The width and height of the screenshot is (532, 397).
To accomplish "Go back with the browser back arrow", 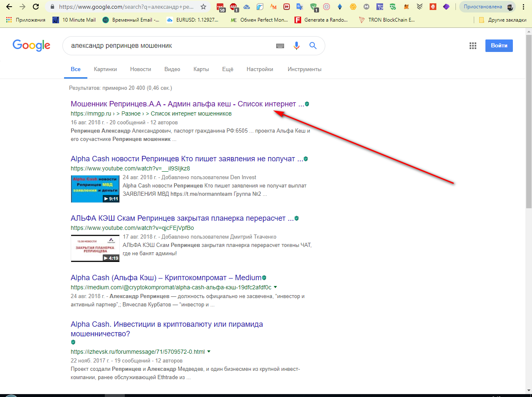I will [x=9, y=7].
